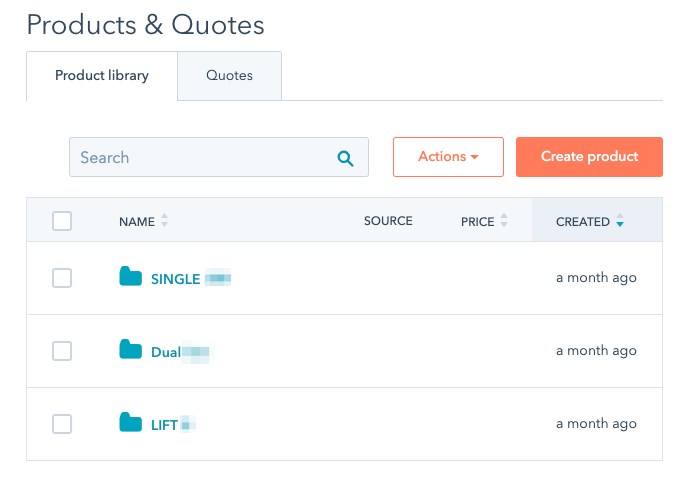This screenshot has height=493, width=700.
Task: Click the Create product button
Action: click(x=589, y=157)
